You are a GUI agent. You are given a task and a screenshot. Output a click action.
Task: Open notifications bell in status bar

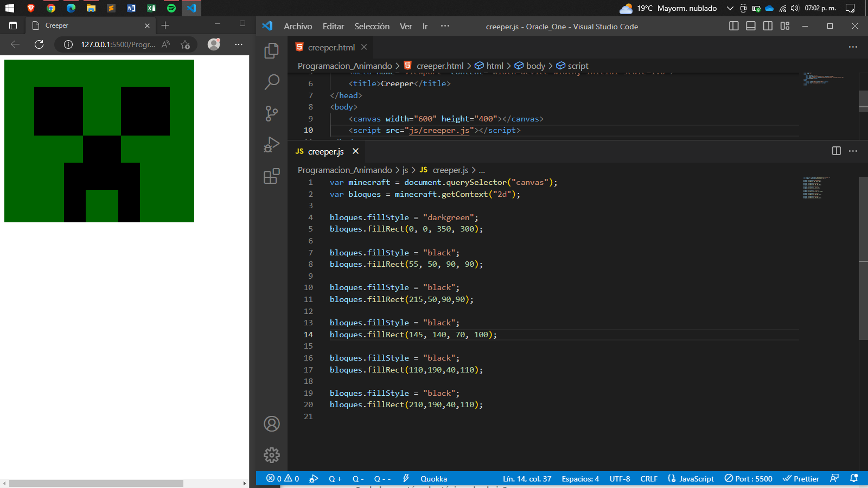click(x=854, y=478)
